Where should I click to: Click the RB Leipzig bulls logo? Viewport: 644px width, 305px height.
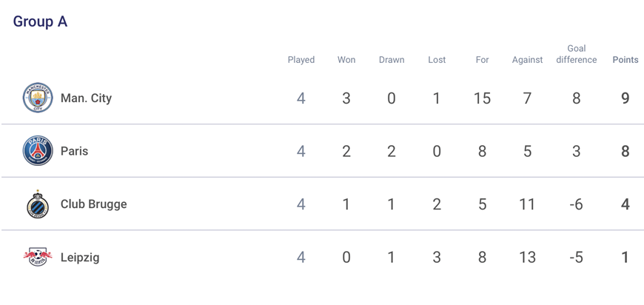tap(38, 257)
